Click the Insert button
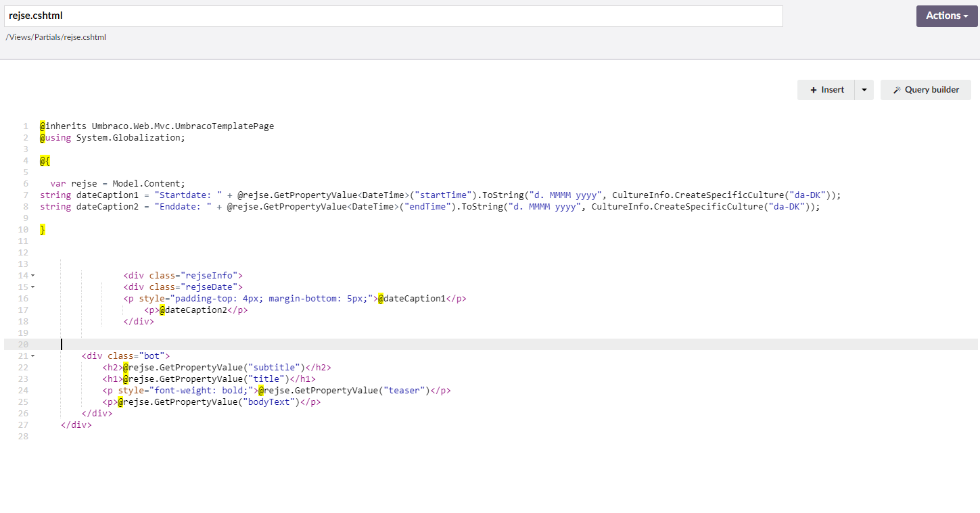The width and height of the screenshot is (980, 513). [826, 90]
